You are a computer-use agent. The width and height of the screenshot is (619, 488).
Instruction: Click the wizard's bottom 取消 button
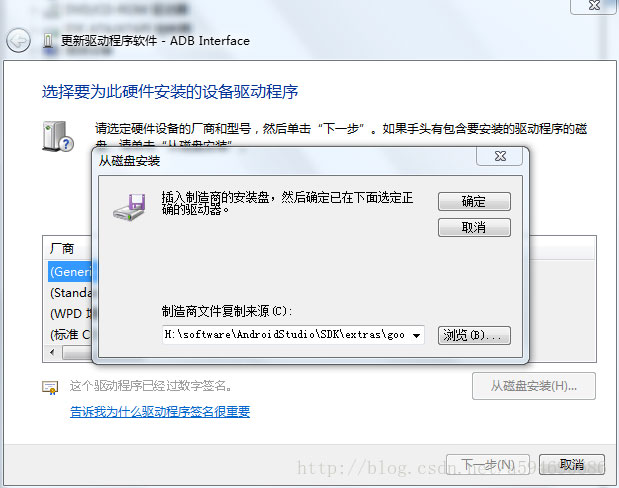572,464
